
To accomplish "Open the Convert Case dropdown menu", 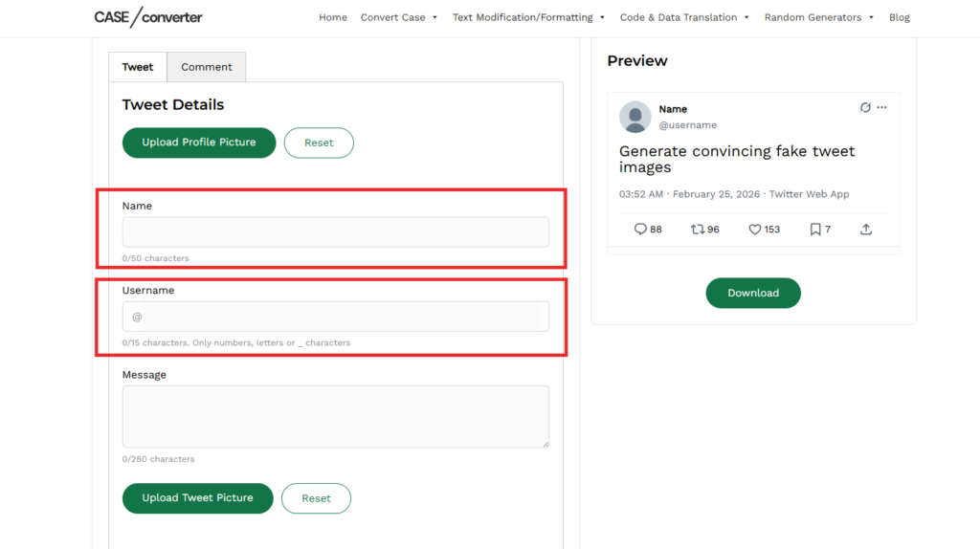I will pos(399,17).
